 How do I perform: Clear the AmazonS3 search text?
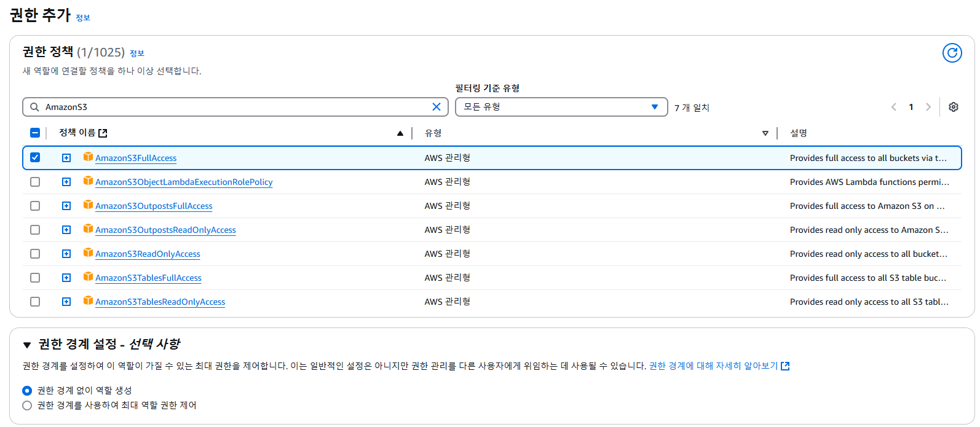437,107
